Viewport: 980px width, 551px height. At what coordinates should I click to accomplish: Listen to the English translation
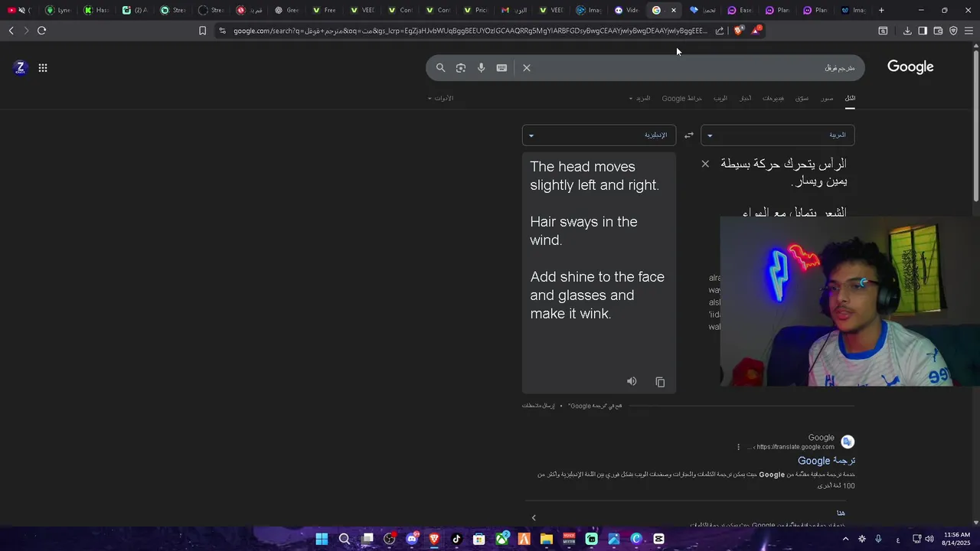632,381
